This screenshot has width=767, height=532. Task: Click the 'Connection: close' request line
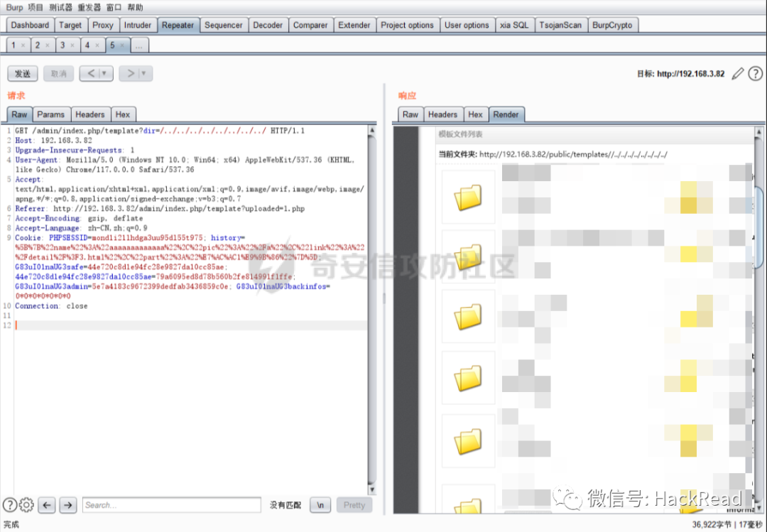point(51,306)
